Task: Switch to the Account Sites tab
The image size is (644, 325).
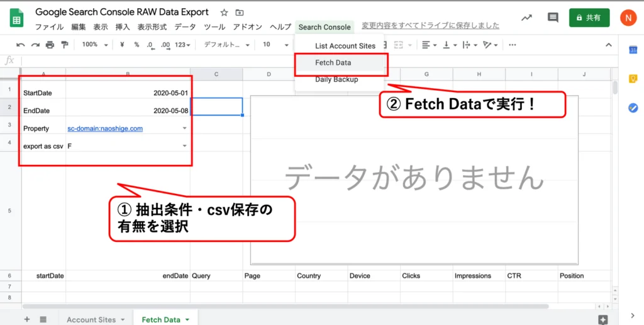Action: (x=91, y=320)
